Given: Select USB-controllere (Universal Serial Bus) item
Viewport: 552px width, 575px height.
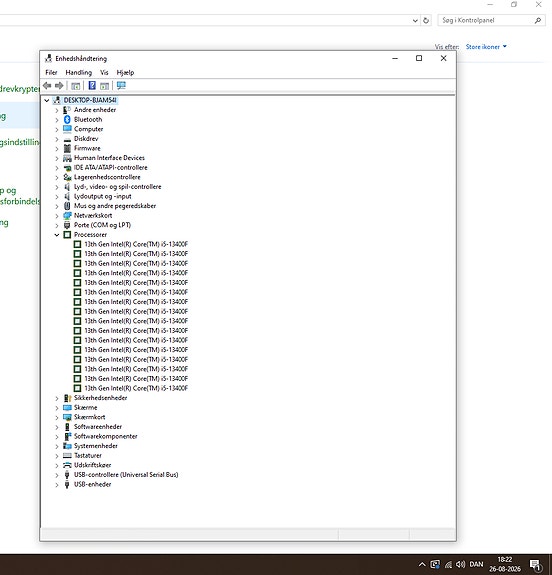Looking at the screenshot, I should [x=126, y=475].
